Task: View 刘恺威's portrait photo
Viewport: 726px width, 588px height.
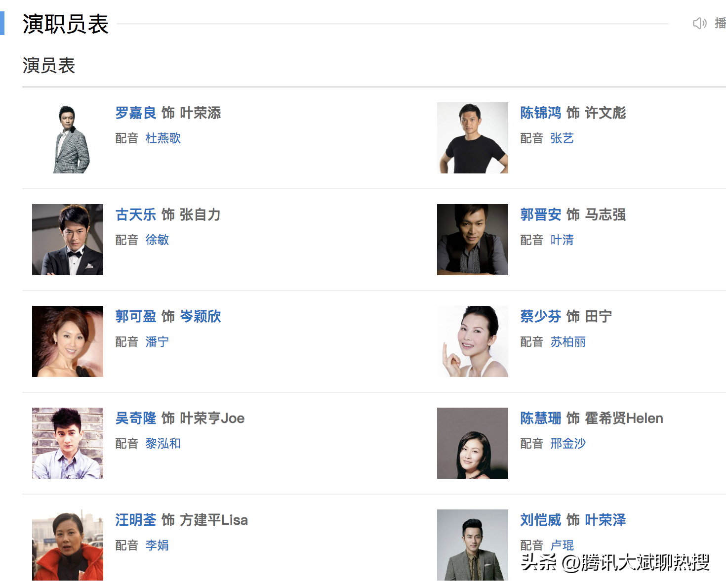Action: (472, 545)
